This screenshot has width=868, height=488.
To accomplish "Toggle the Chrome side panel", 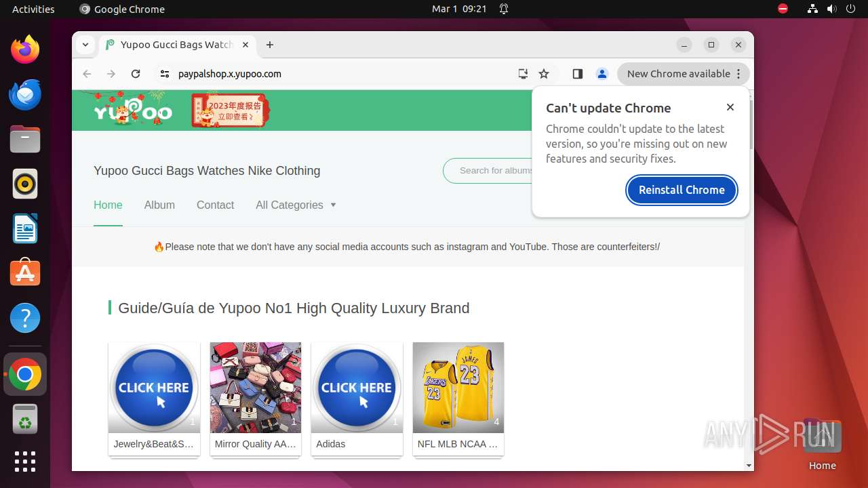I will (578, 74).
